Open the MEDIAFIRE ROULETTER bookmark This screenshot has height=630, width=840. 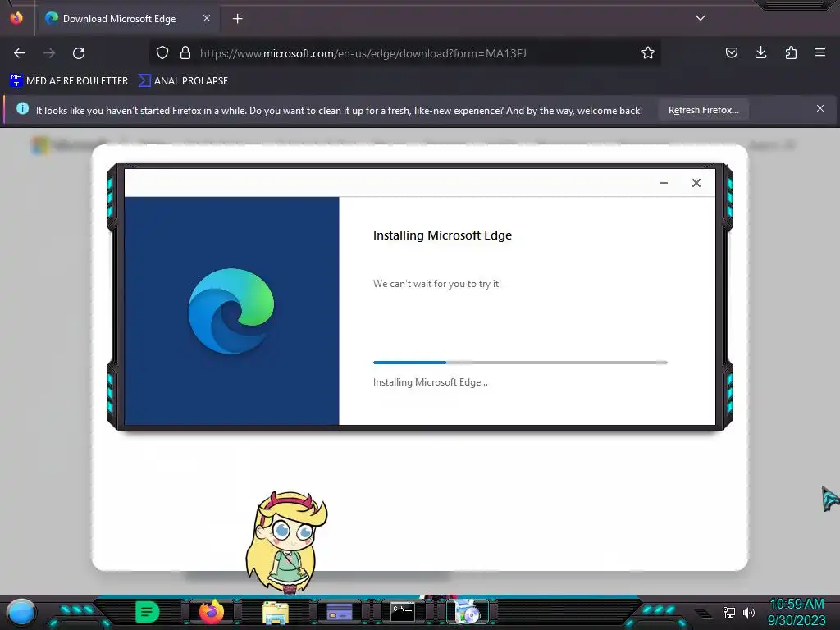(x=69, y=81)
